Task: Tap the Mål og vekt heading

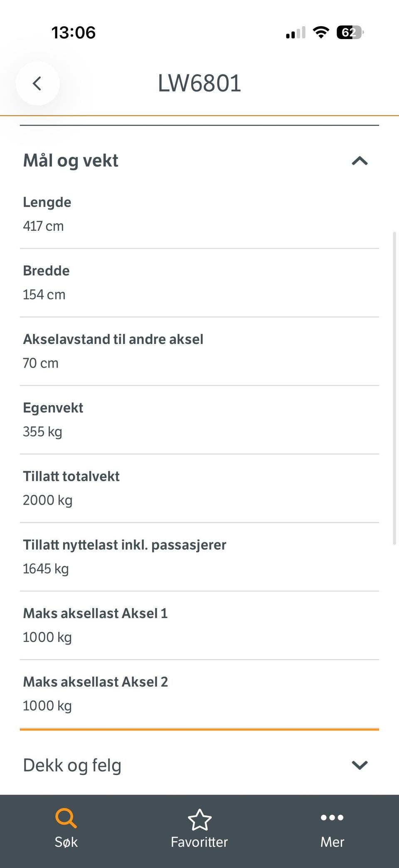Action: coord(71,161)
